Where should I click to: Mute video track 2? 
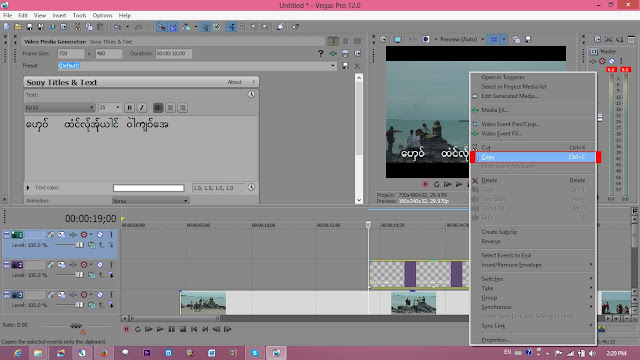pos(100,265)
